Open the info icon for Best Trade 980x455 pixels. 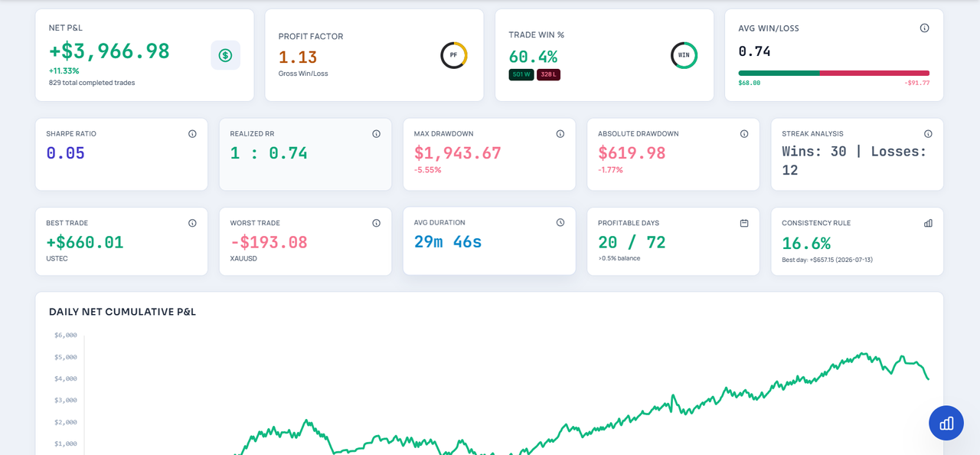pos(192,223)
